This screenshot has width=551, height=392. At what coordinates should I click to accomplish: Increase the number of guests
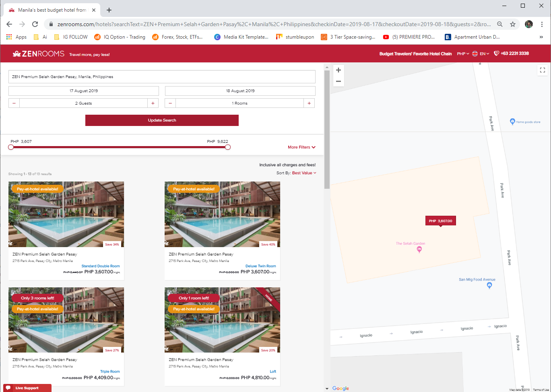(x=153, y=103)
